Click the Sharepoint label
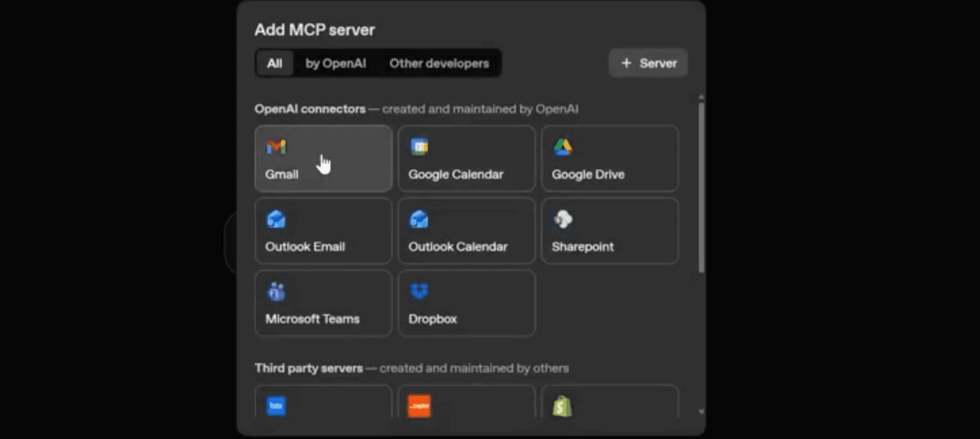This screenshot has height=439, width=980. pos(583,247)
